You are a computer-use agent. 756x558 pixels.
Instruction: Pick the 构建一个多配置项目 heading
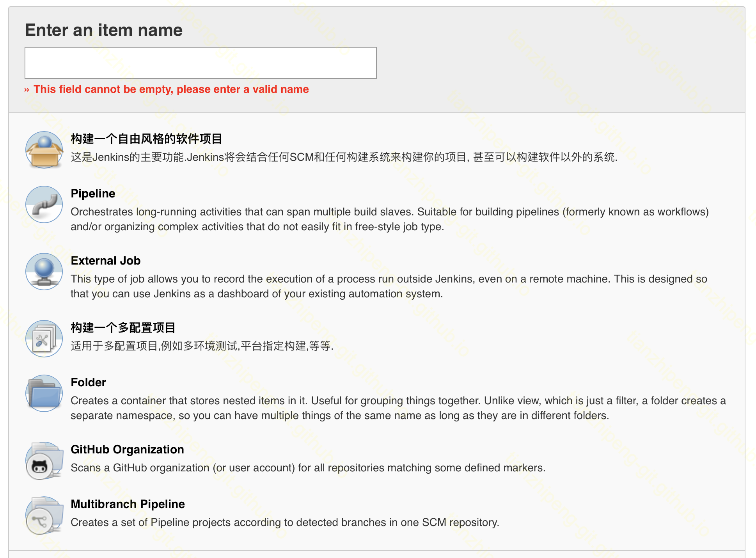(123, 328)
